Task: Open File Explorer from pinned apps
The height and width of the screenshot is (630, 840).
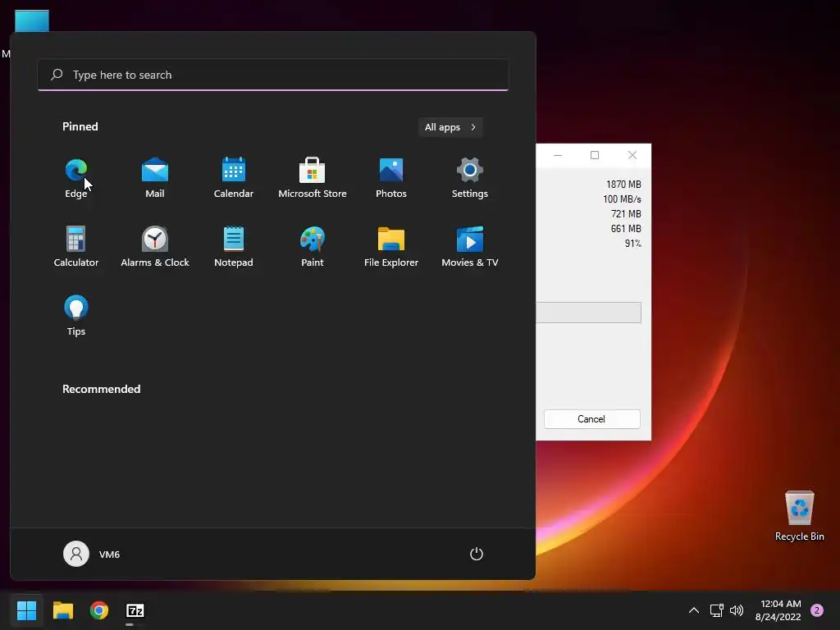Action: (391, 247)
